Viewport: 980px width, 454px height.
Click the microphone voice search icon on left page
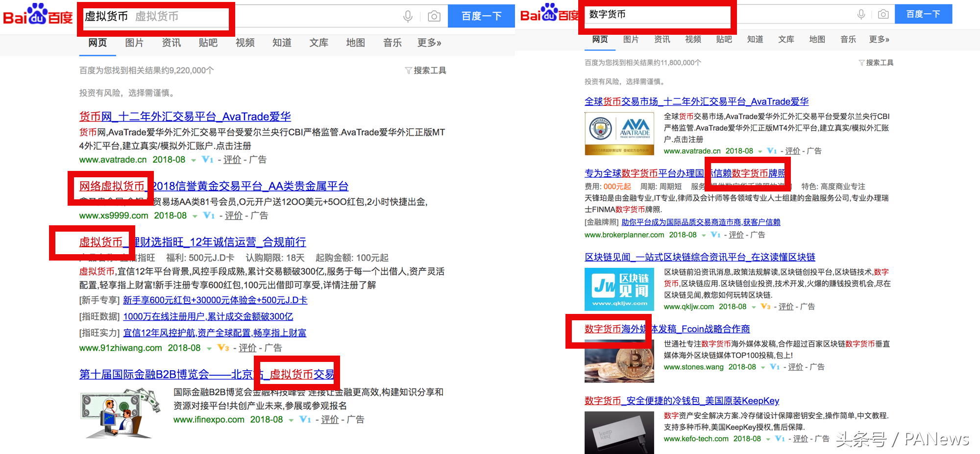tap(408, 17)
